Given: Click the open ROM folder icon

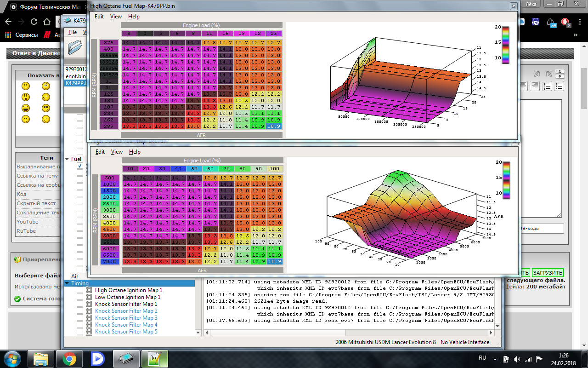Looking at the screenshot, I should click(75, 46).
